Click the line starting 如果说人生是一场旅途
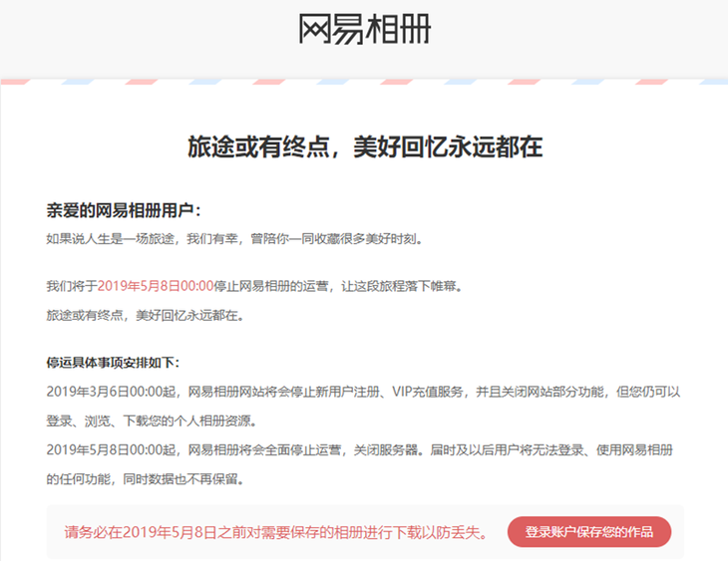Image resolution: width=728 pixels, height=561 pixels. 234,239
